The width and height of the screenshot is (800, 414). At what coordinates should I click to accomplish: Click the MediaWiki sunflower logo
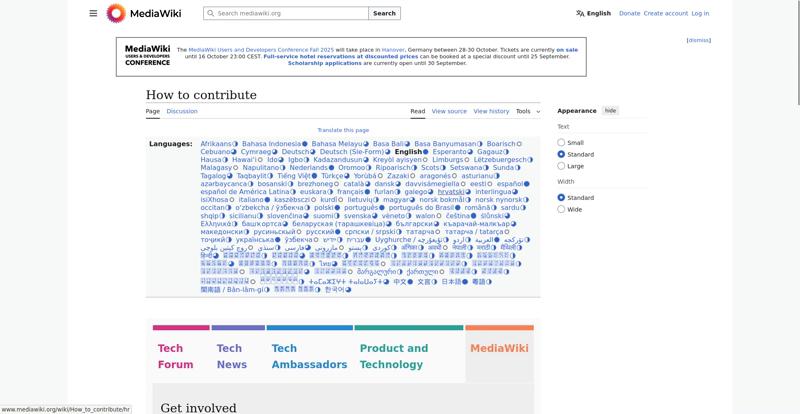[116, 13]
